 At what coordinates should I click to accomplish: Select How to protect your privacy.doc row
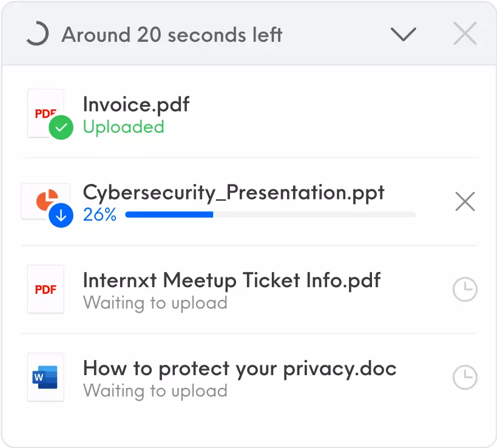coord(239,368)
